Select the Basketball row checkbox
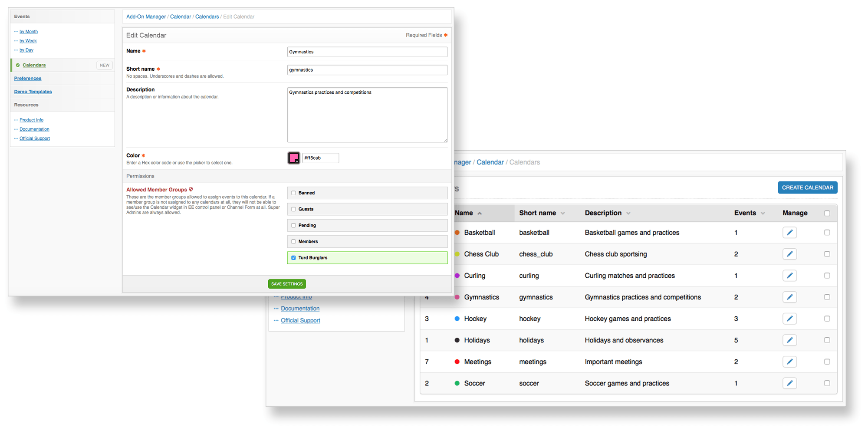The image size is (868, 434). 827,233
